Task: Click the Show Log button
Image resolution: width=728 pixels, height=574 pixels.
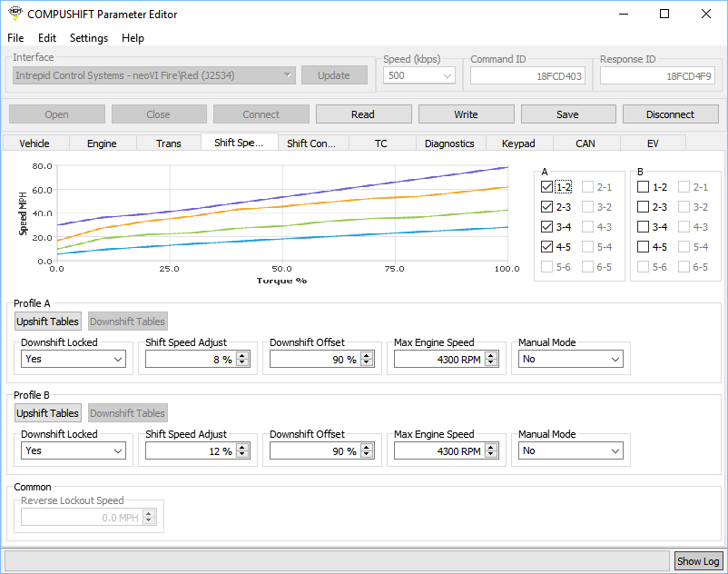Action: click(x=698, y=561)
